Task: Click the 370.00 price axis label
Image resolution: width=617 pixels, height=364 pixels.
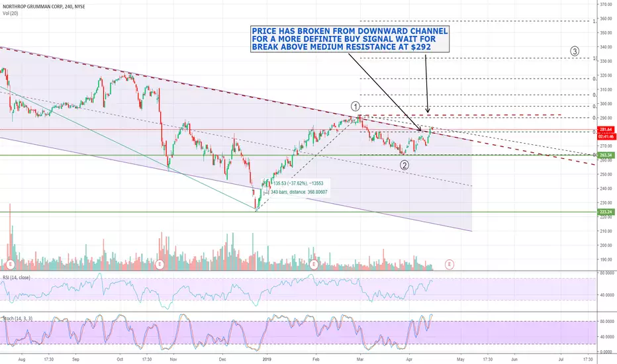Action: click(x=606, y=5)
